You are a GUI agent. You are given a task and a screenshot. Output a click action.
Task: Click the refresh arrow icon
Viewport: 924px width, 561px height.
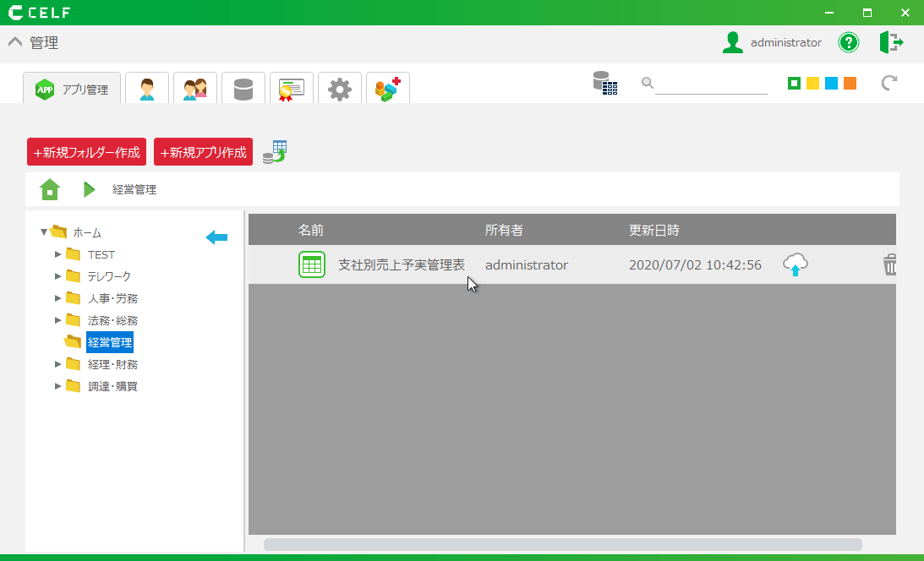888,83
